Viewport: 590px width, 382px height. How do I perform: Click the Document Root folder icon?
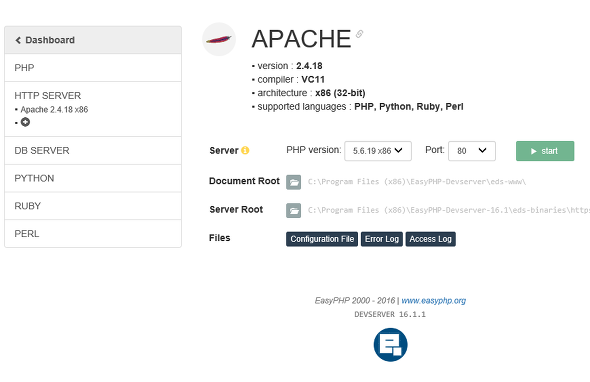point(293,182)
